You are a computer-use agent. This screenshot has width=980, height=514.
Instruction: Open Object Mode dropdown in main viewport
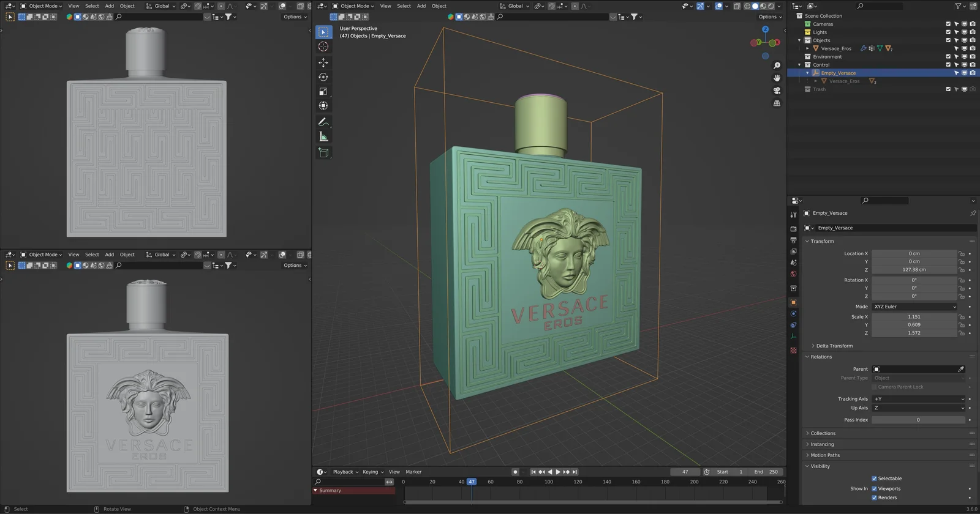(x=352, y=6)
